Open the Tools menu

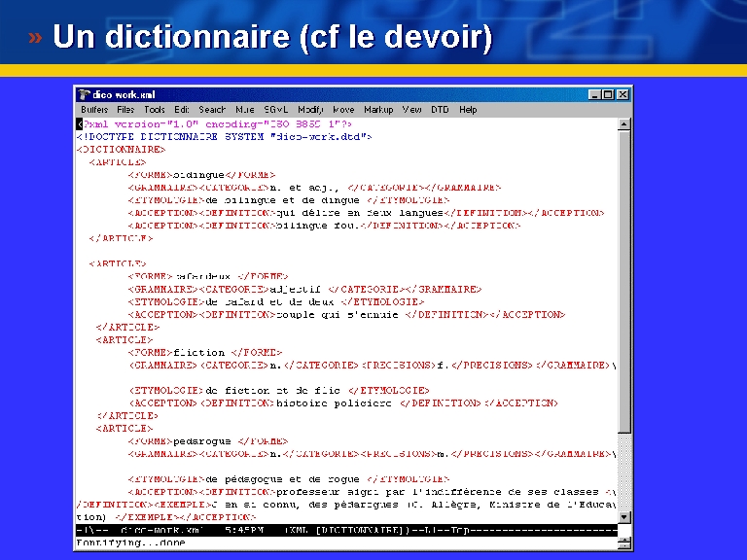pos(155,110)
